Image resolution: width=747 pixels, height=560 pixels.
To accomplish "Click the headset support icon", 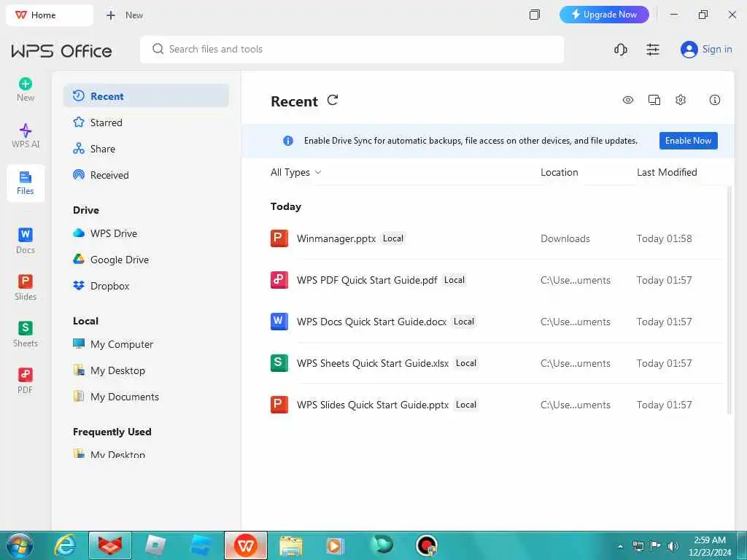I will 620,50.
